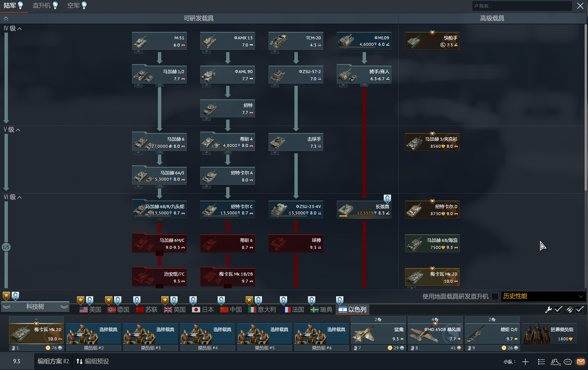Screen dimensions: 588x370
Task: Select the ZSU-23-4V vehicle tile
Action: (x=296, y=210)
